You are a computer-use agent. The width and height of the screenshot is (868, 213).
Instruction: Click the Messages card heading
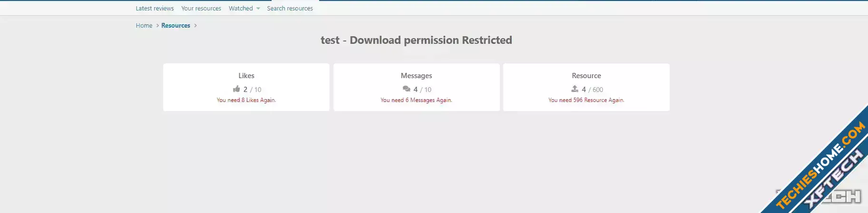(x=416, y=76)
